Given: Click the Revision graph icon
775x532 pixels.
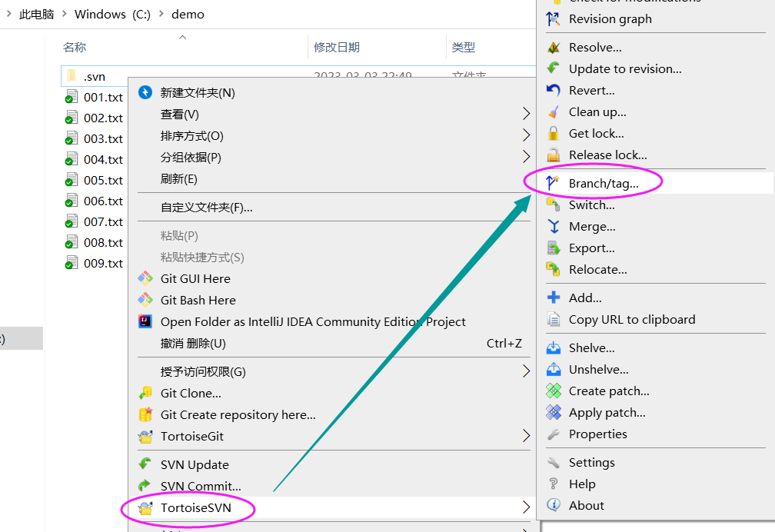Looking at the screenshot, I should (x=554, y=19).
